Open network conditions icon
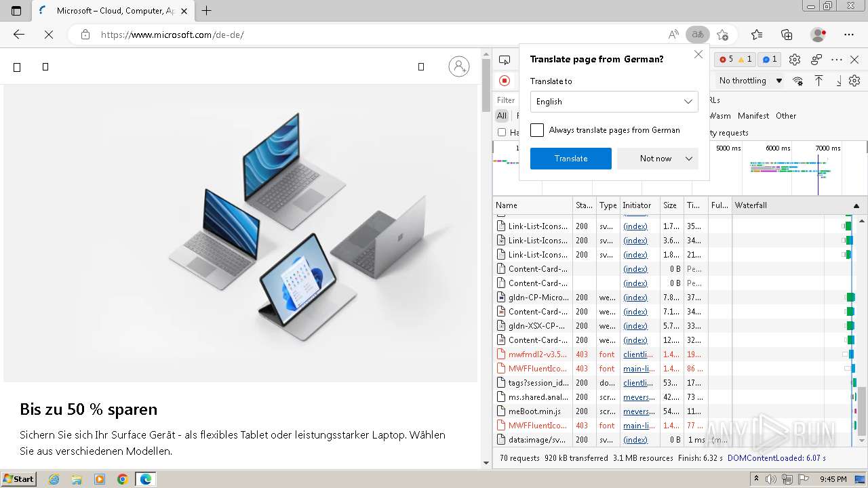This screenshot has height=488, width=868. coord(797,81)
